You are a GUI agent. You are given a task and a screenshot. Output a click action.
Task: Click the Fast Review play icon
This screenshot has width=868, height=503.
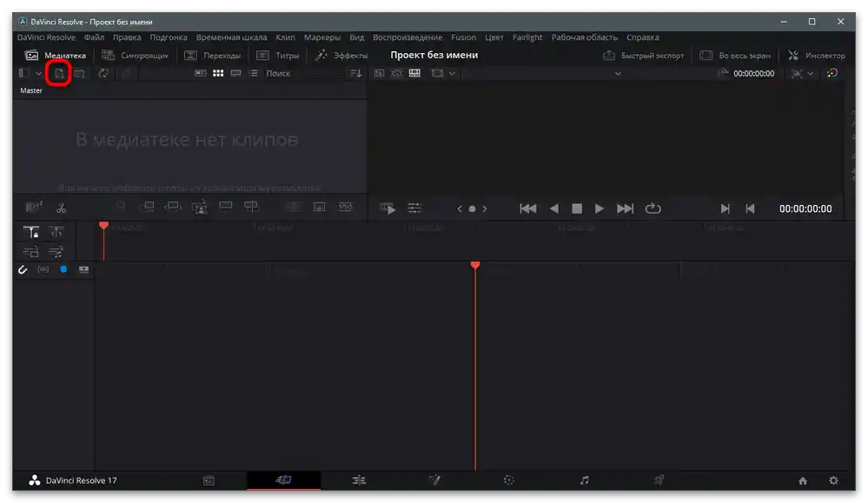click(x=388, y=208)
